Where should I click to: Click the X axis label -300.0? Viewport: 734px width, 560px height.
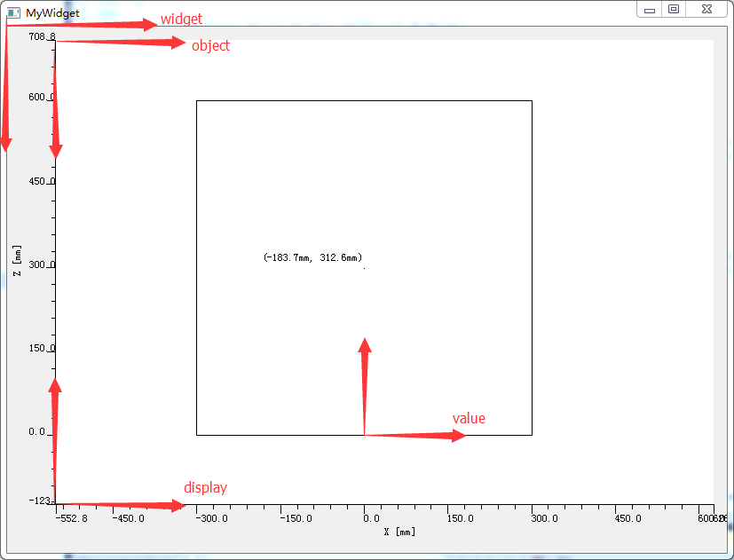pos(211,518)
